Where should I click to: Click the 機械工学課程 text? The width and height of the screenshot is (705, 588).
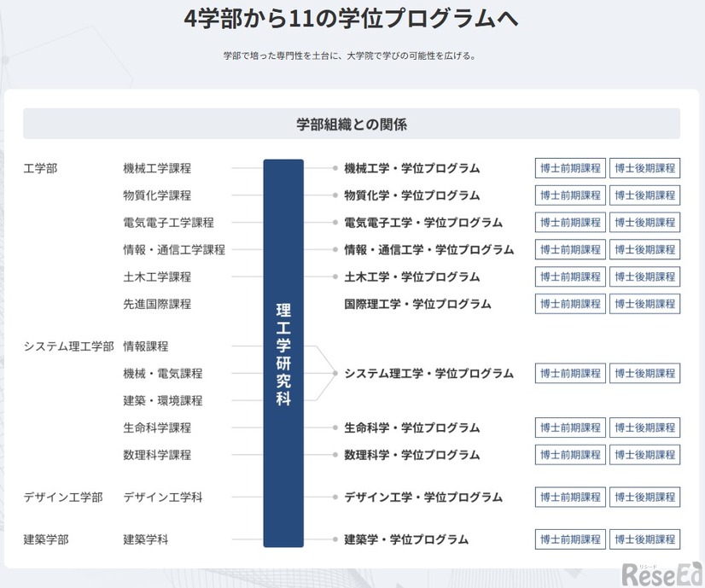tap(157, 168)
